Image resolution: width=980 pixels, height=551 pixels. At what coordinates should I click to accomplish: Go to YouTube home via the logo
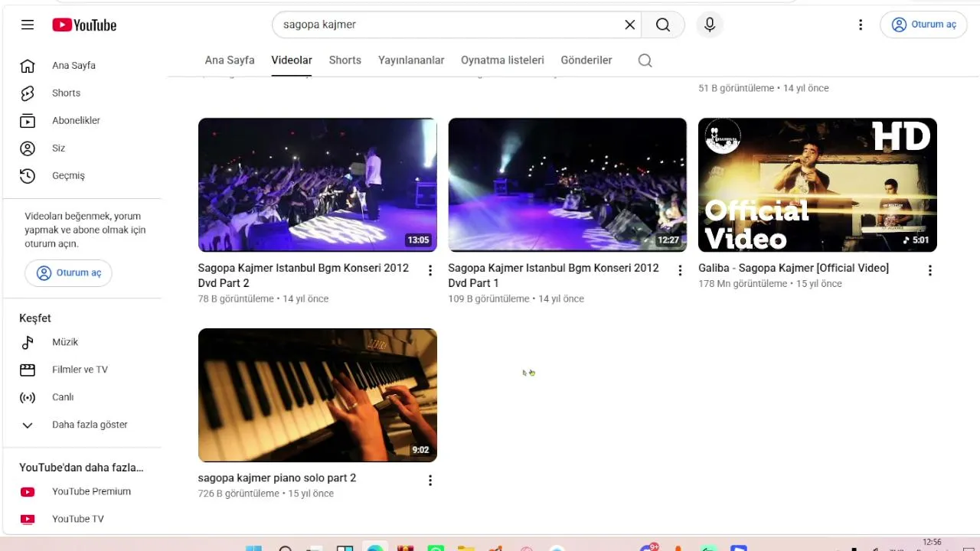tap(84, 24)
